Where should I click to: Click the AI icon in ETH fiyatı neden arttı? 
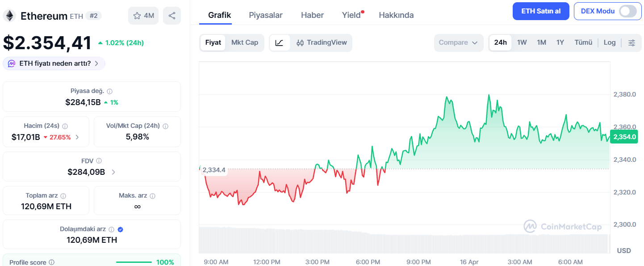(x=12, y=63)
